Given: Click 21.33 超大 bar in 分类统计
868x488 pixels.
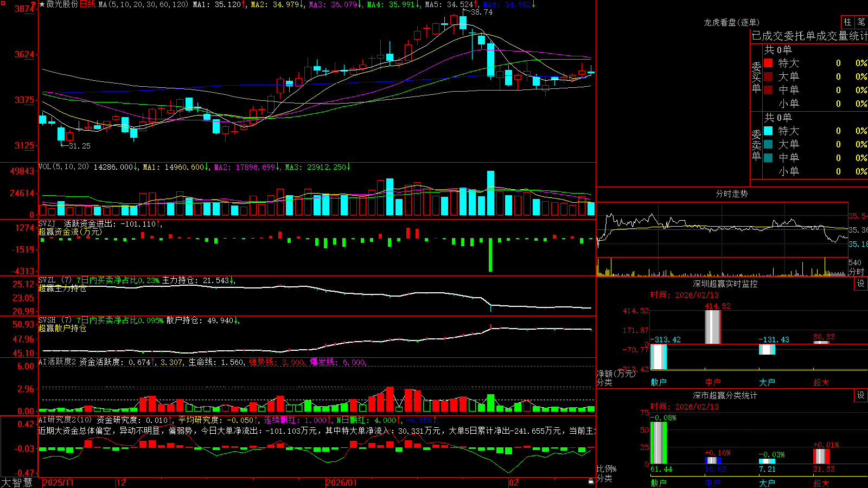Looking at the screenshot, I should (x=821, y=456).
